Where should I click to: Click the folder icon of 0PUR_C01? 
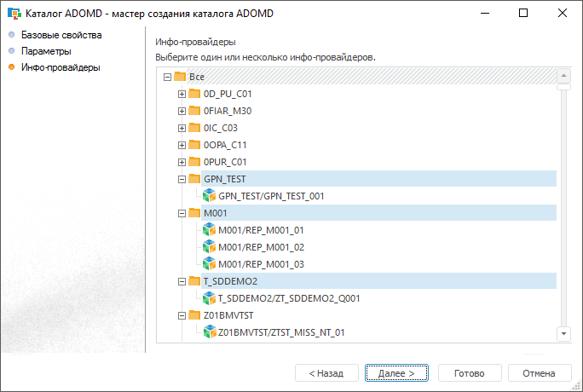[194, 162]
